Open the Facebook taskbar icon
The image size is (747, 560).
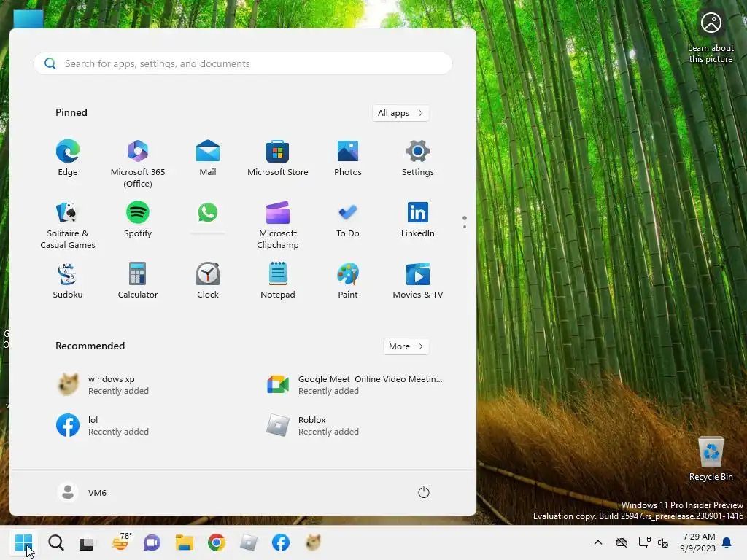pos(281,542)
